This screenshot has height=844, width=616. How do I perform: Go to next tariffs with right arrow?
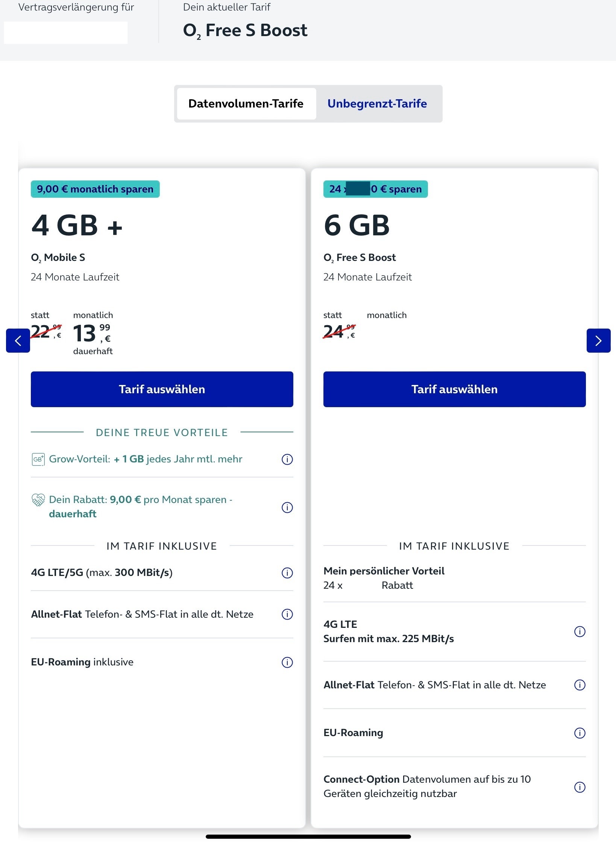pyautogui.click(x=598, y=341)
